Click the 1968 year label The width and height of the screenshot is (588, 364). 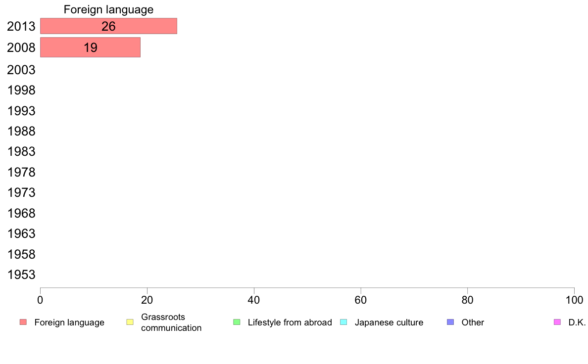[x=21, y=213]
